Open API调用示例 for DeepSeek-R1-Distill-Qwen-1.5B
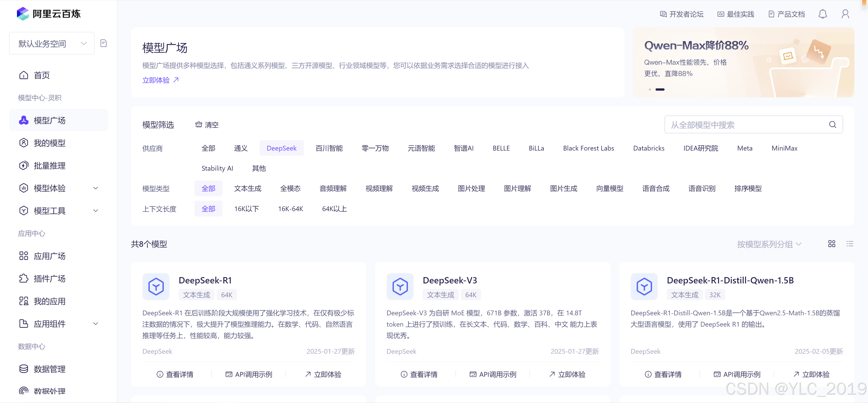868x403 pixels. coord(737,374)
